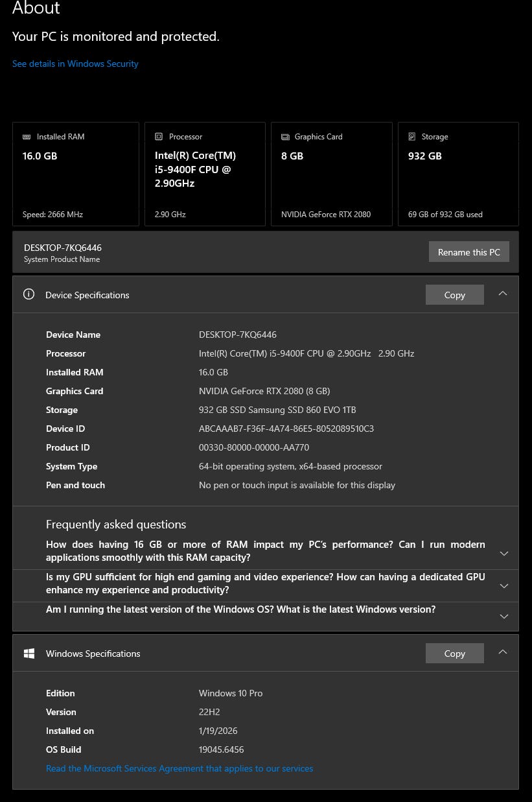The image size is (532, 802).
Task: Select the Installed RAM 16.0 GB card
Action: [76, 174]
